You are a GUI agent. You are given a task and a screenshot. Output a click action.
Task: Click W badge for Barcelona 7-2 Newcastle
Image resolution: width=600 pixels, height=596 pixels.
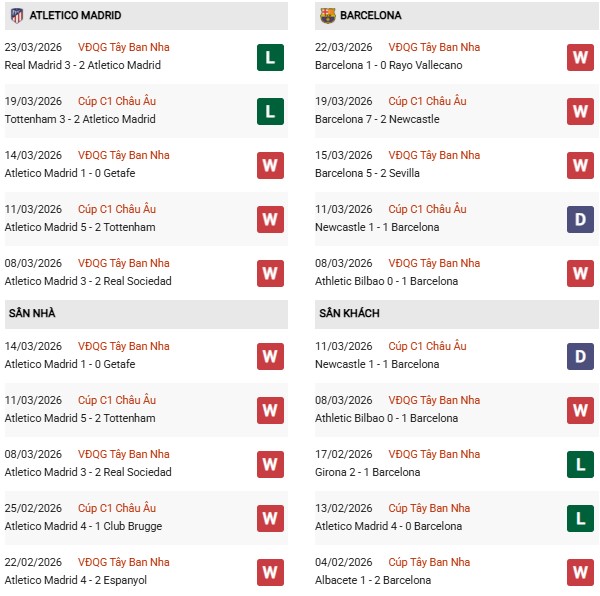(580, 111)
